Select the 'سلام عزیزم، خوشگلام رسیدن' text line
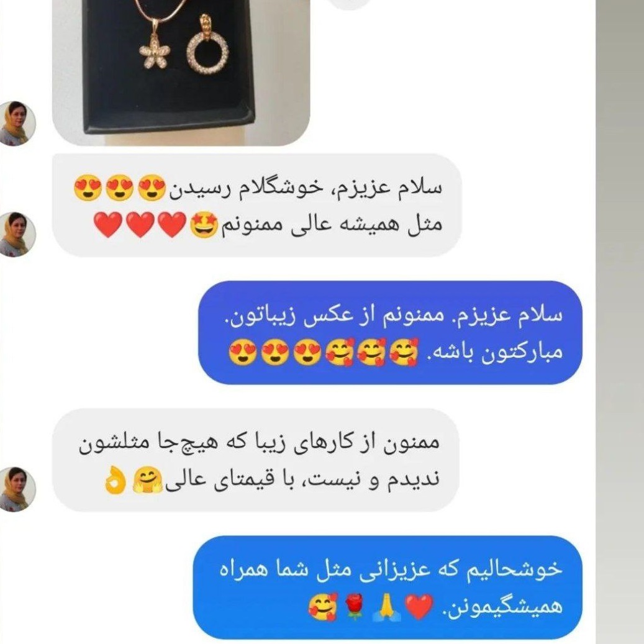 (x=306, y=188)
